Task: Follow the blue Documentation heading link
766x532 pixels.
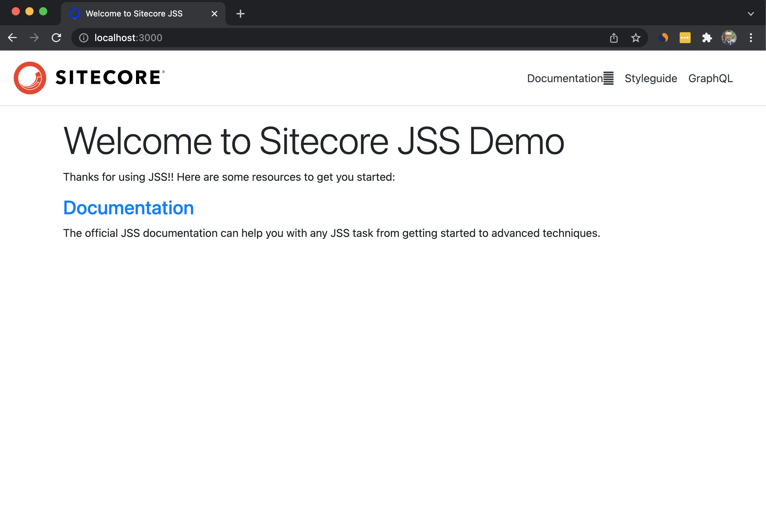Action: tap(128, 208)
